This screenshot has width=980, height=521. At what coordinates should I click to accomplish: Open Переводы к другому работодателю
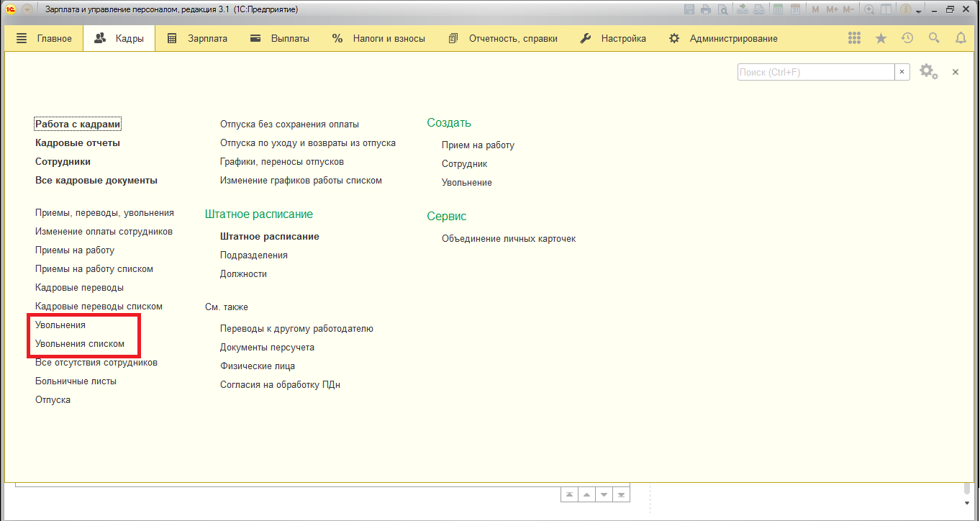point(296,328)
